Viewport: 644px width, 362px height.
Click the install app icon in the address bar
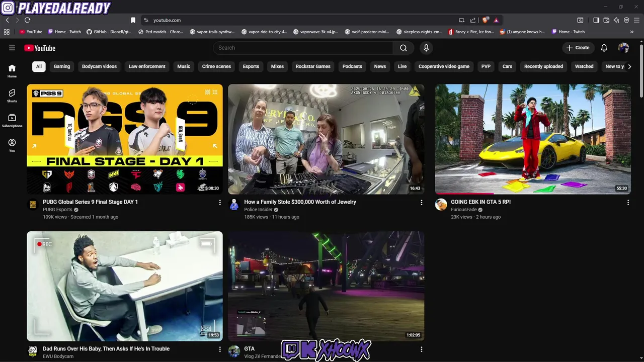pyautogui.click(x=461, y=20)
